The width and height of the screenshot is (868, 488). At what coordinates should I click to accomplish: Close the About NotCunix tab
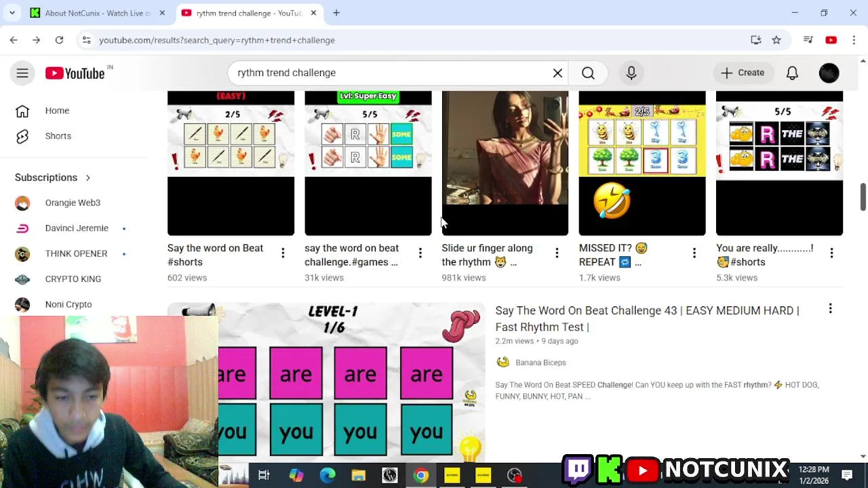[161, 13]
